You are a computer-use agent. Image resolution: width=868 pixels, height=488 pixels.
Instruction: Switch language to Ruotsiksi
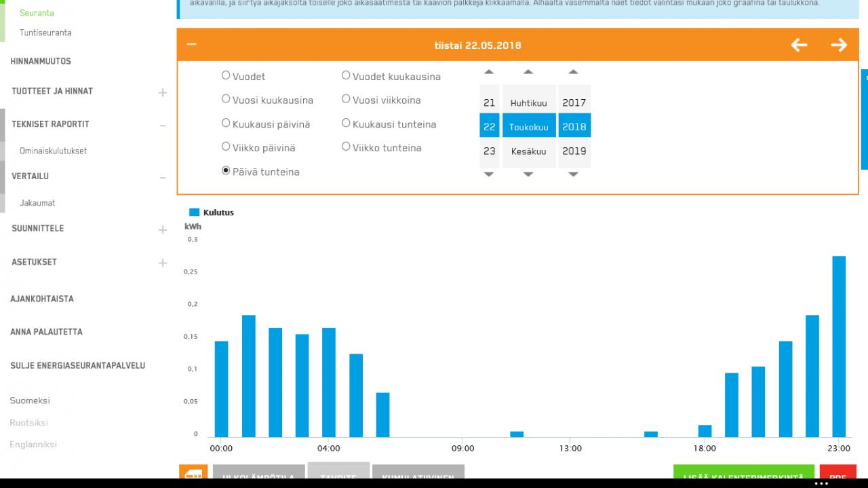[29, 422]
